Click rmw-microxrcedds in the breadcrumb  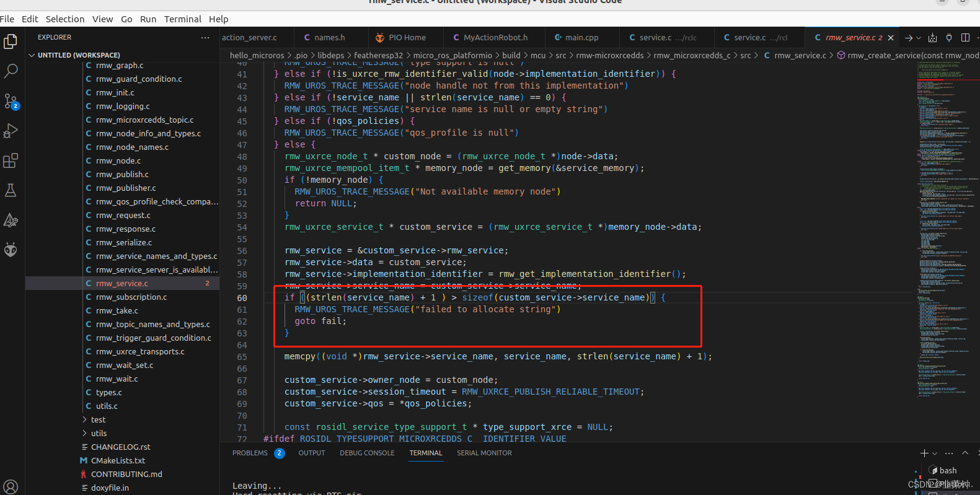610,56
